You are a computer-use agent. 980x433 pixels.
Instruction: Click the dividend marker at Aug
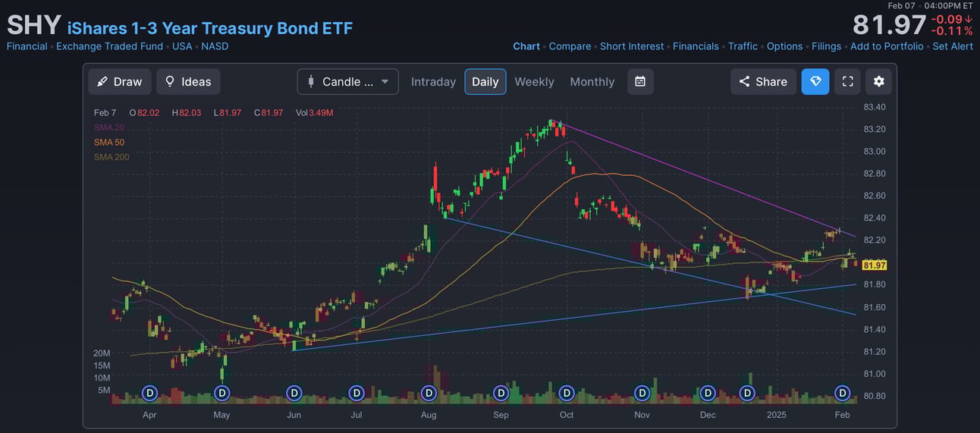click(429, 393)
